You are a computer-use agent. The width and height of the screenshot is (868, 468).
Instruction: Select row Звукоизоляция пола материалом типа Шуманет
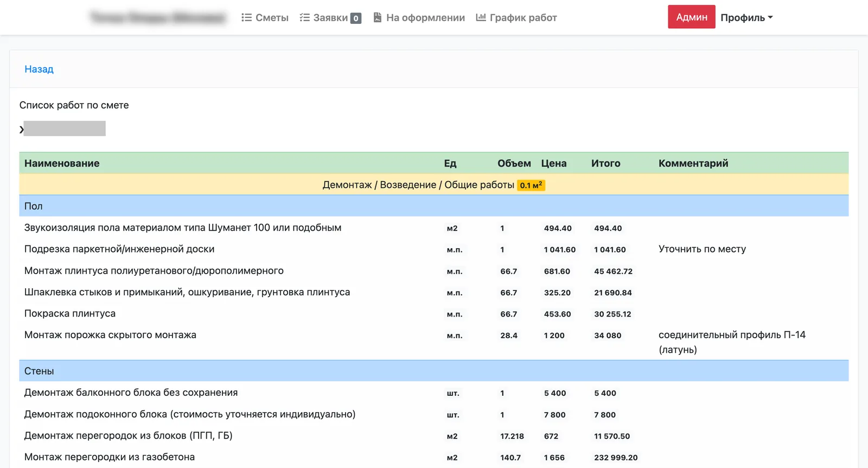point(434,227)
